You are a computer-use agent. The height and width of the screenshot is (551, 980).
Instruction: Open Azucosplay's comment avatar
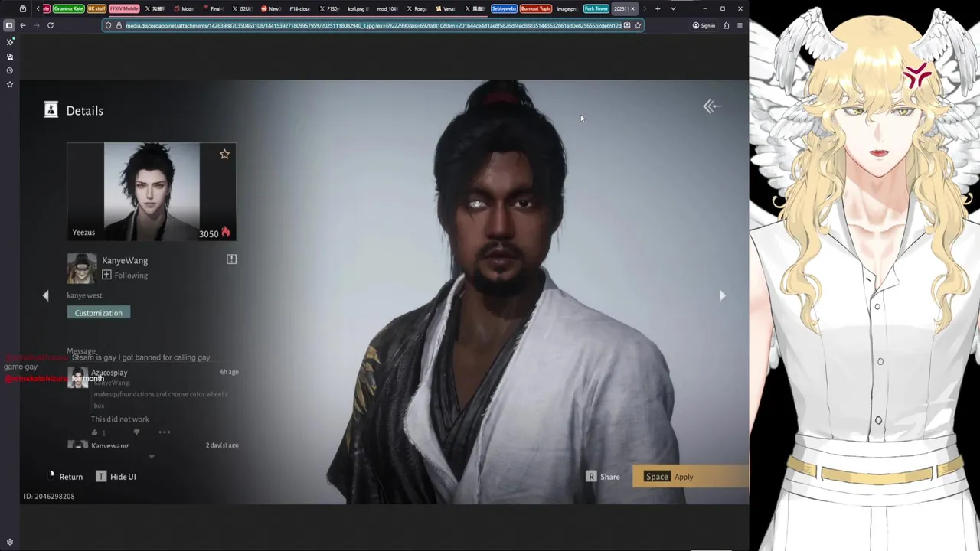[x=78, y=377]
